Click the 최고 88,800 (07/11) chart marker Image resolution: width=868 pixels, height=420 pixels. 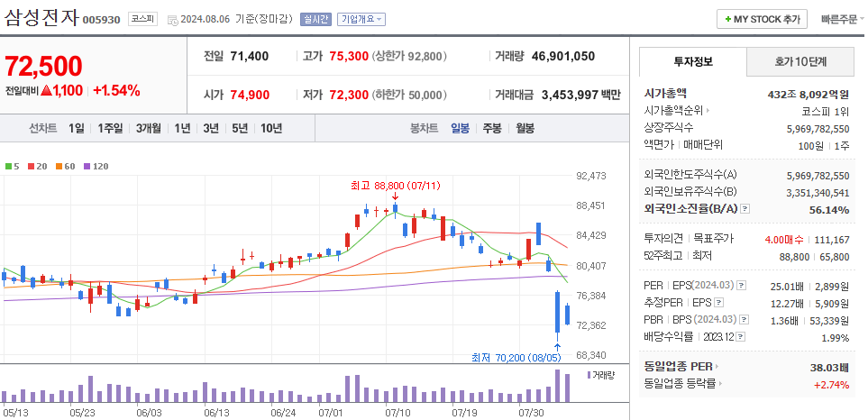point(395,186)
